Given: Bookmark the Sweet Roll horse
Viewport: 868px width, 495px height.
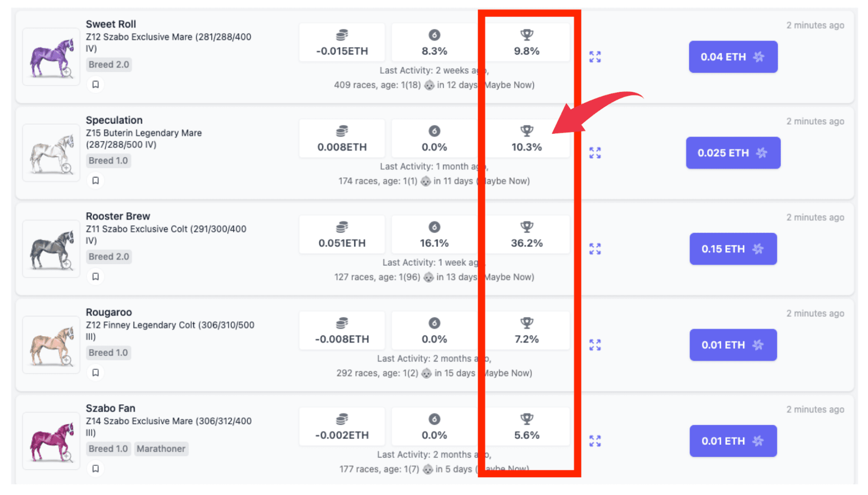Looking at the screenshot, I should click(96, 85).
